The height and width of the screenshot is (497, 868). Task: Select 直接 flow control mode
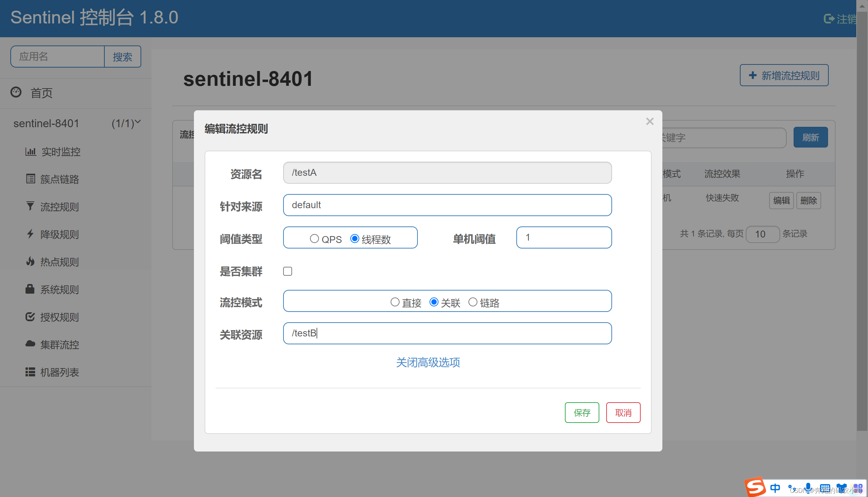(x=395, y=302)
